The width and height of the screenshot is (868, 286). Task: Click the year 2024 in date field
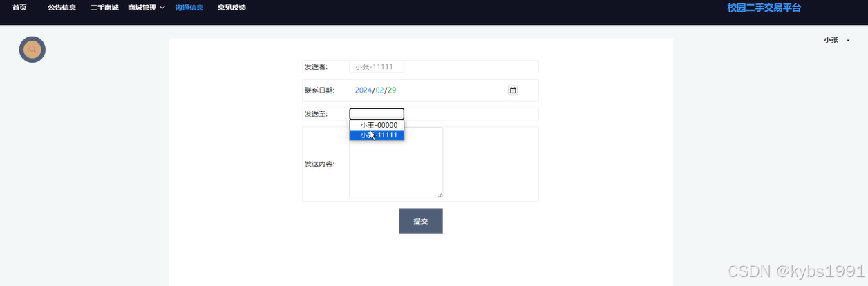[364, 90]
